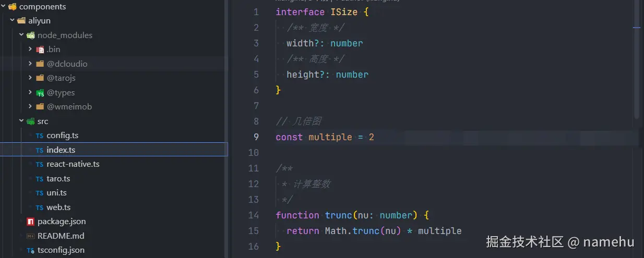
Task: Click the TS icon beside config.ts
Action: pos(40,136)
